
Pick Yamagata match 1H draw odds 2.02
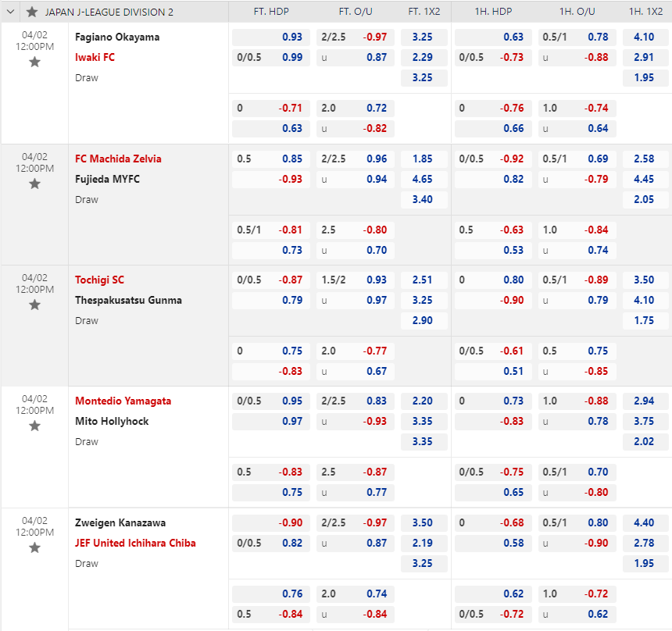(x=645, y=442)
